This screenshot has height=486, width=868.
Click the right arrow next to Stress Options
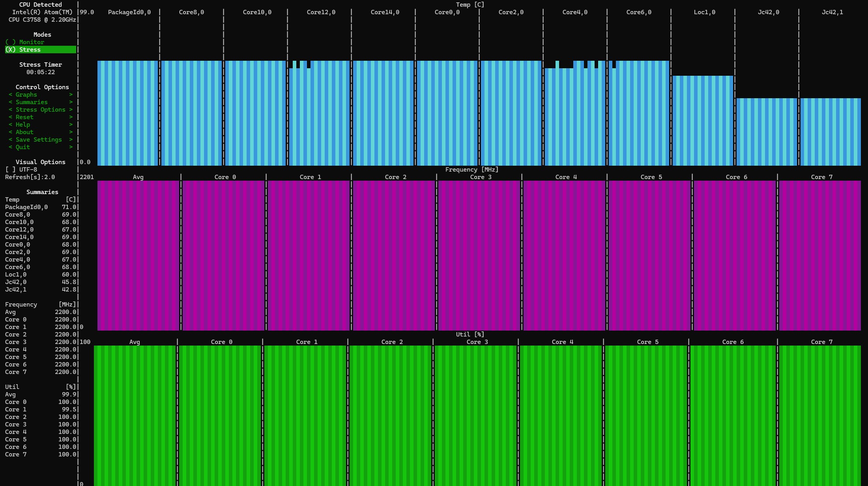point(71,110)
